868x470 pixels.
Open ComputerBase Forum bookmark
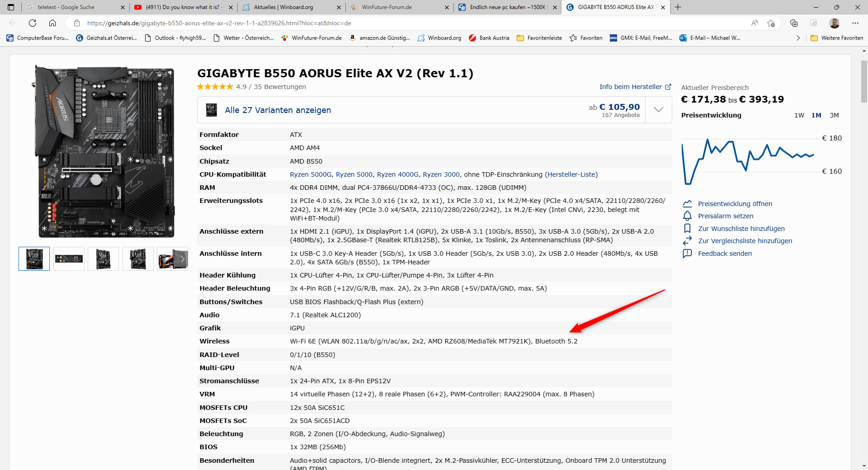point(38,38)
